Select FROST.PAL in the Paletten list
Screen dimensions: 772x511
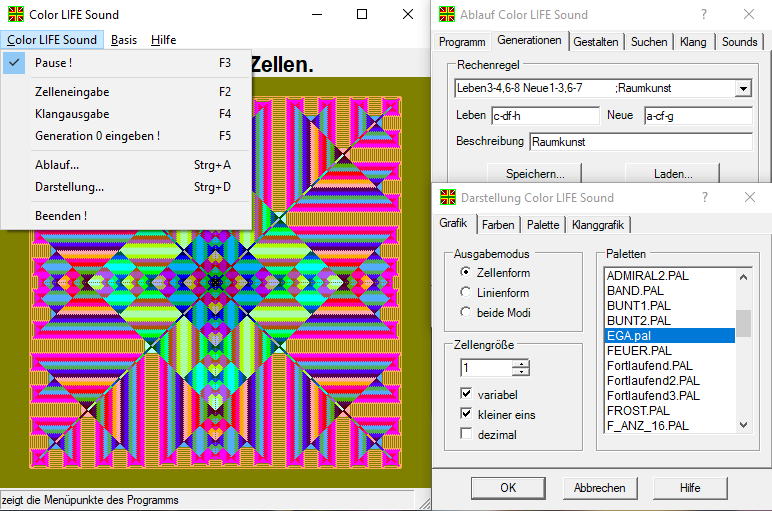point(670,411)
